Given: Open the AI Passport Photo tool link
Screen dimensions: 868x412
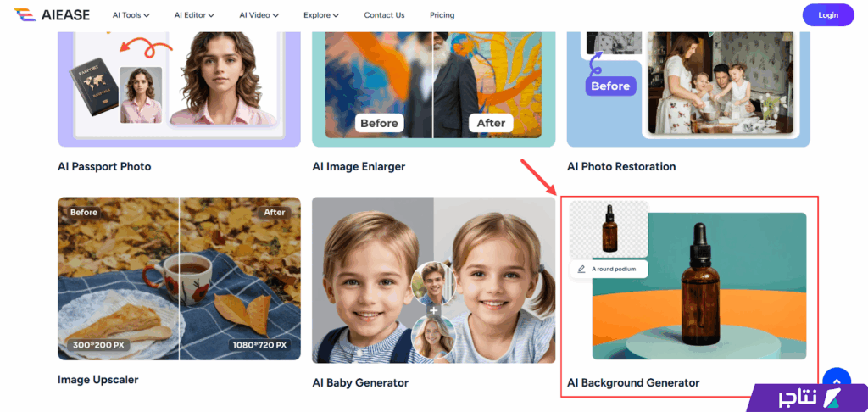Looking at the screenshot, I should click(104, 166).
